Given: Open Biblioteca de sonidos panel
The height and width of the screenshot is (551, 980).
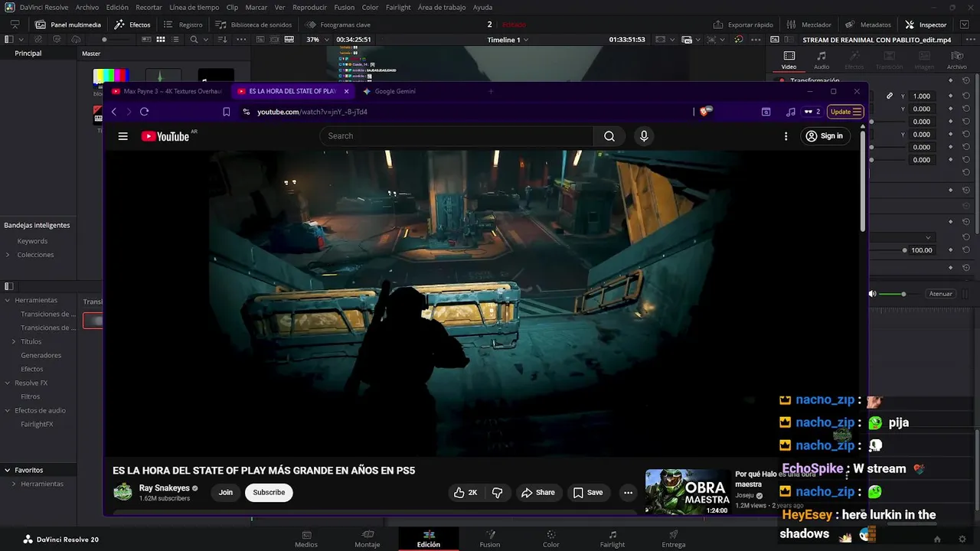Looking at the screenshot, I should (x=253, y=24).
